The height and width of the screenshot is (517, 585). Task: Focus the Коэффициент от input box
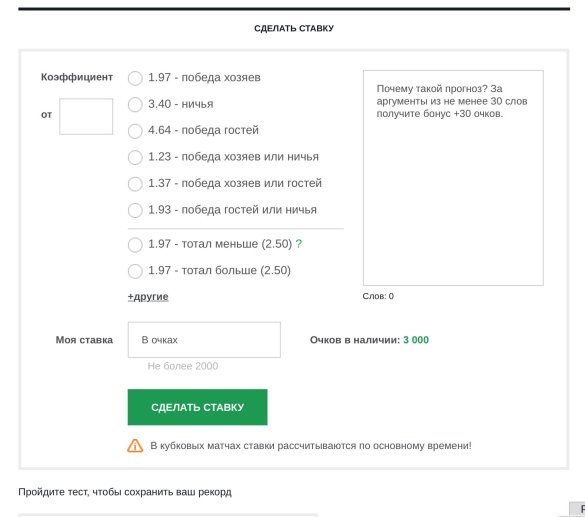coord(86,116)
